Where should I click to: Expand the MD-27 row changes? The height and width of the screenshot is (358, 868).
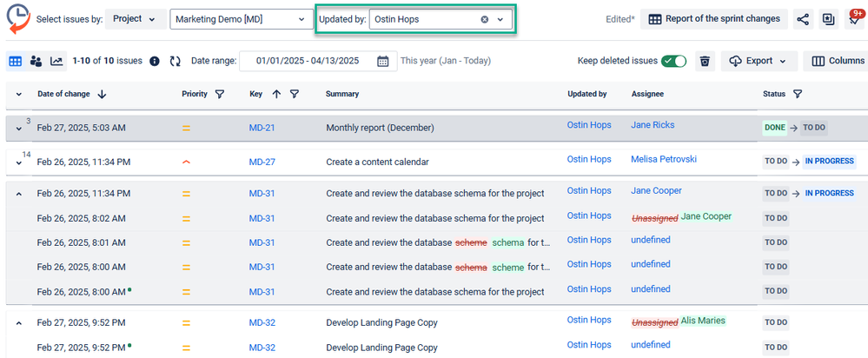(x=19, y=163)
